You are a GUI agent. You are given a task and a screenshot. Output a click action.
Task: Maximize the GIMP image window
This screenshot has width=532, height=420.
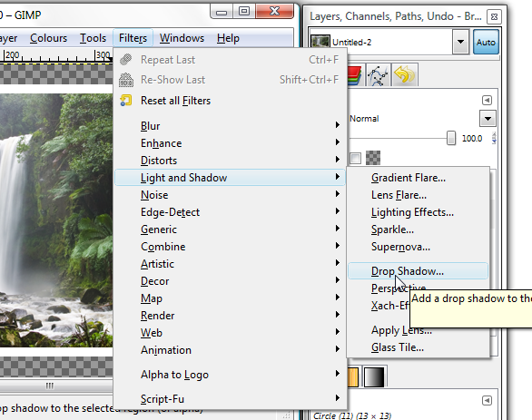click(x=243, y=11)
